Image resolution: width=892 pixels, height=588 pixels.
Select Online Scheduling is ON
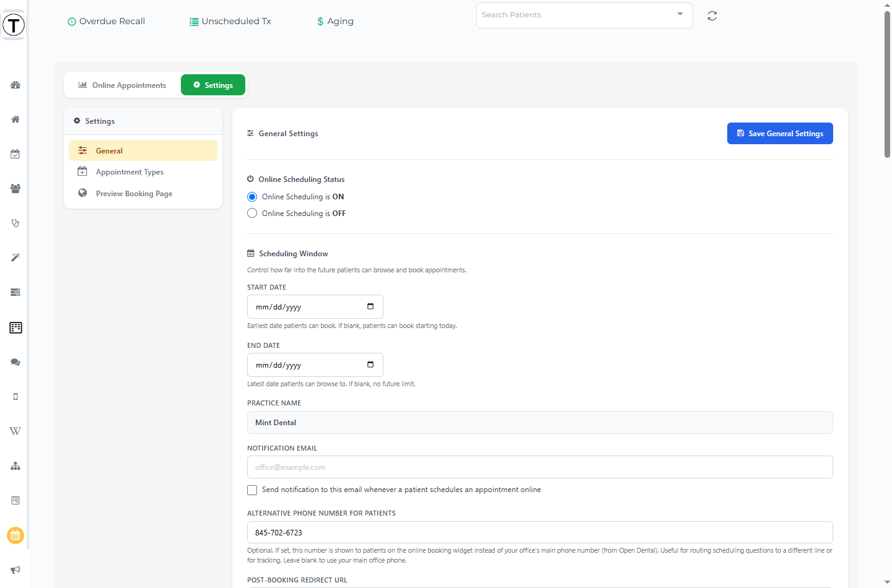(252, 197)
